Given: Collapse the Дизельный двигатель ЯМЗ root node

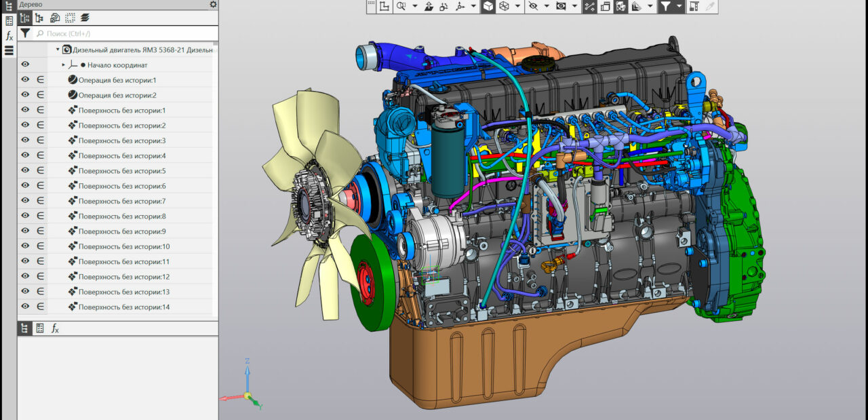Looking at the screenshot, I should pos(58,50).
